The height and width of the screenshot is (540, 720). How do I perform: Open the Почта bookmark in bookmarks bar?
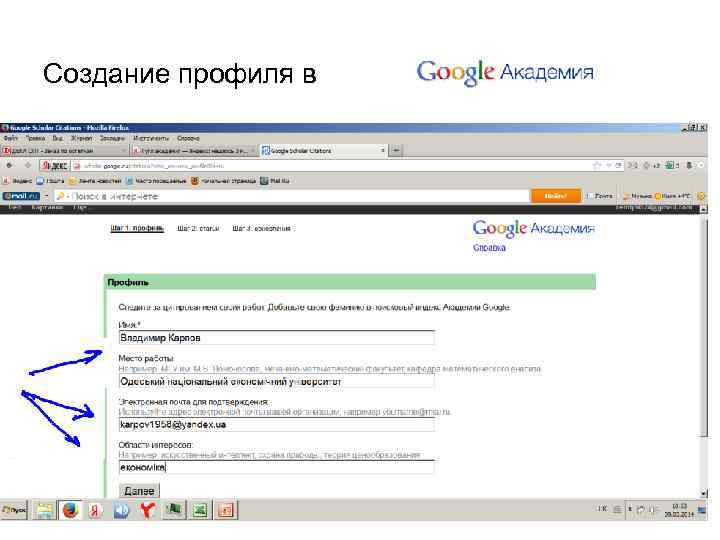point(51,181)
